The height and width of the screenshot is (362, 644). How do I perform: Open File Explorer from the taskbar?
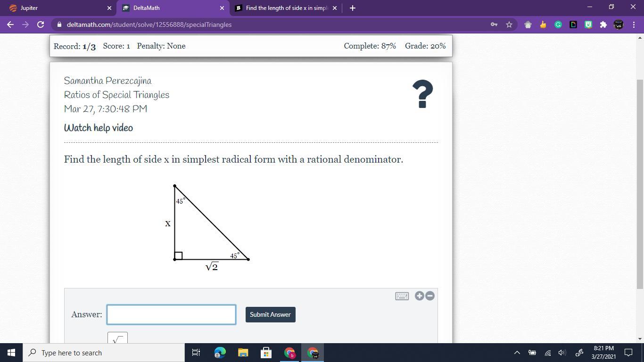(243, 353)
